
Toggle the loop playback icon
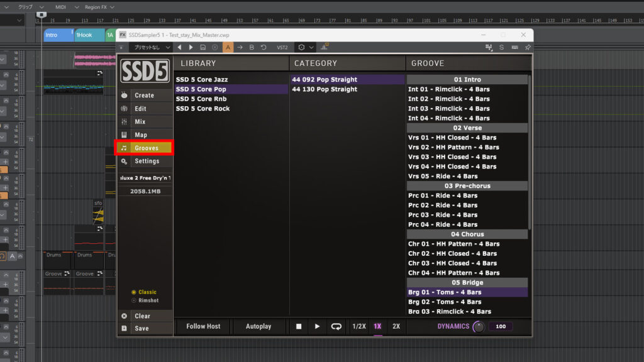pyautogui.click(x=336, y=327)
